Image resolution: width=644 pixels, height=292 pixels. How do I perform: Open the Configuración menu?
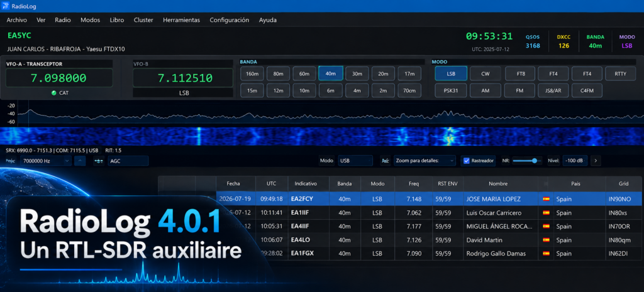229,19
